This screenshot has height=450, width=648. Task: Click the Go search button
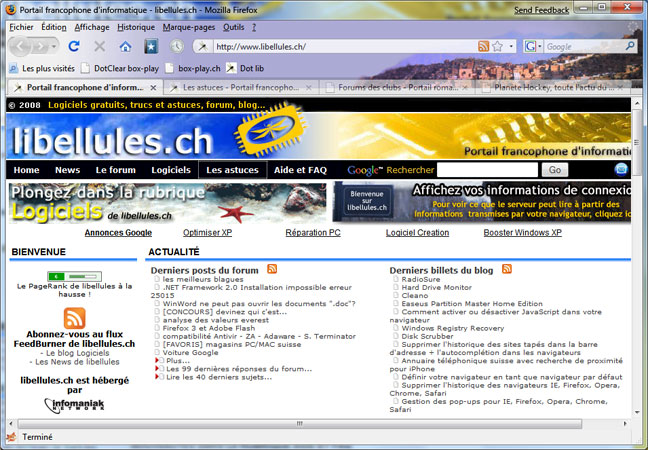click(555, 170)
